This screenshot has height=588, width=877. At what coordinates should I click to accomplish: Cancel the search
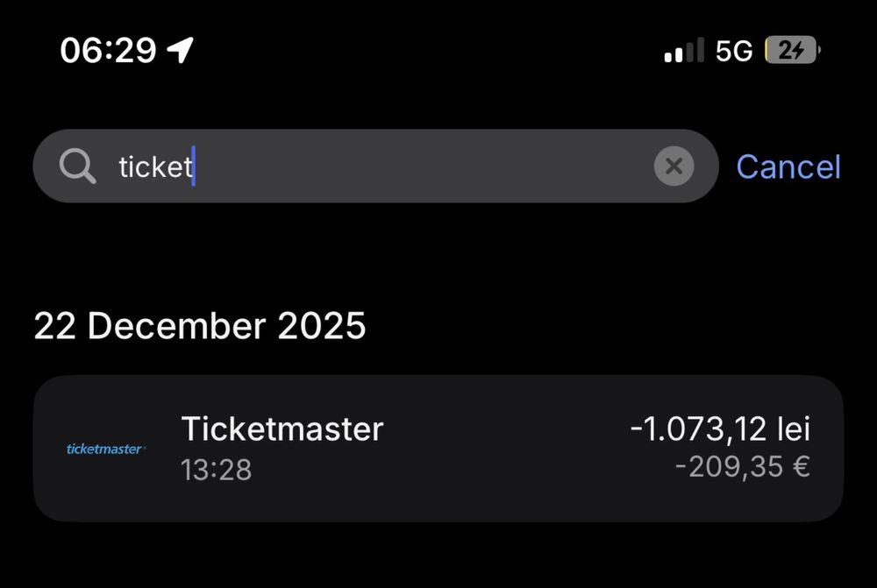788,166
